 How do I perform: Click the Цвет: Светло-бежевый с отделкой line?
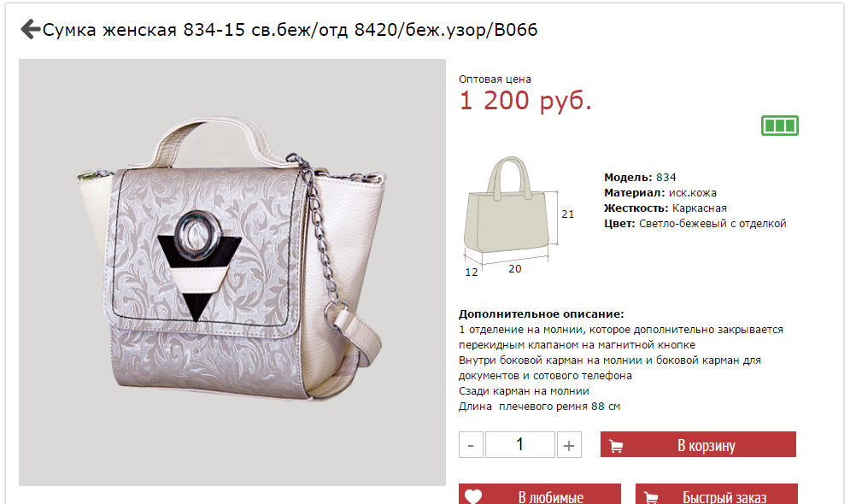coord(695,223)
